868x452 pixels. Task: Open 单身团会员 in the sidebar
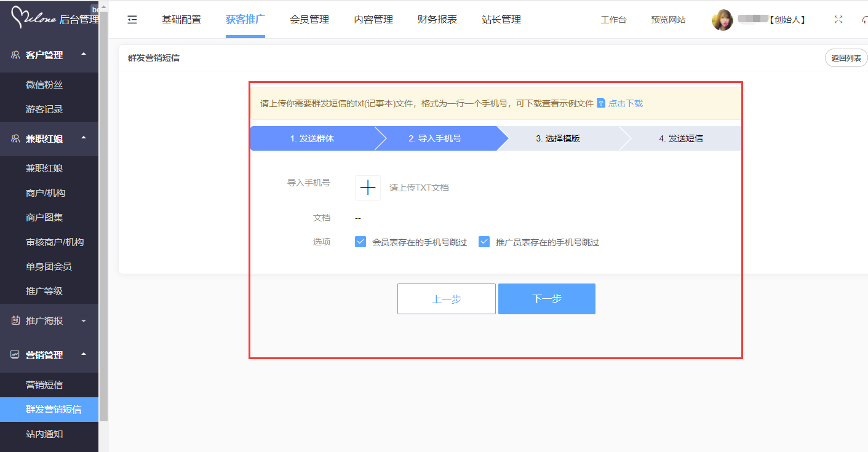point(49,267)
